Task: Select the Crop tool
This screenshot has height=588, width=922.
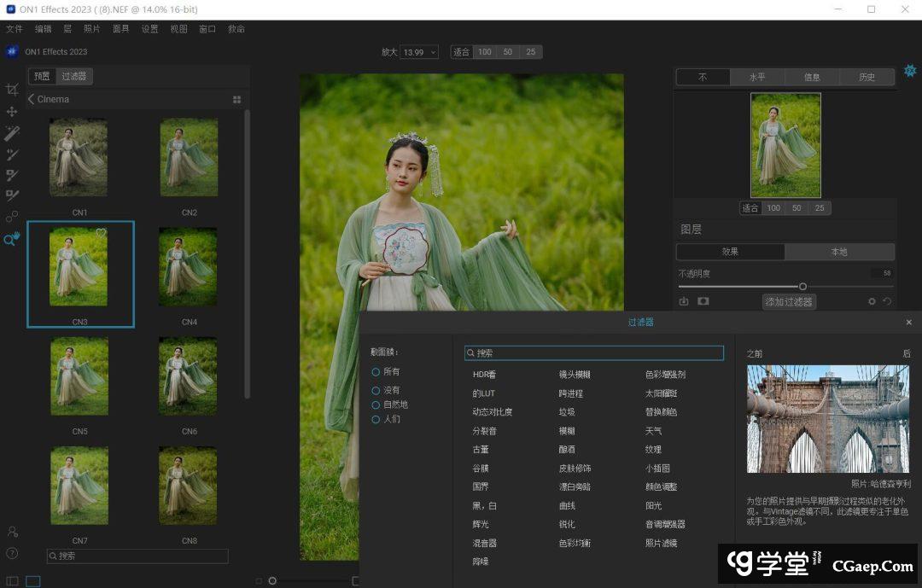Action: [x=12, y=90]
